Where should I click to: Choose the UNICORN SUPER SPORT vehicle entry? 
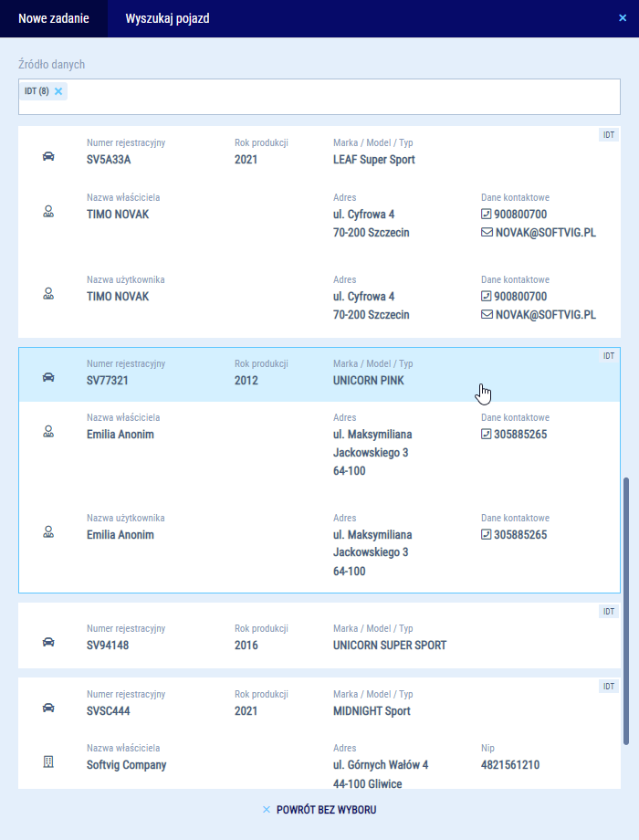coord(390,646)
